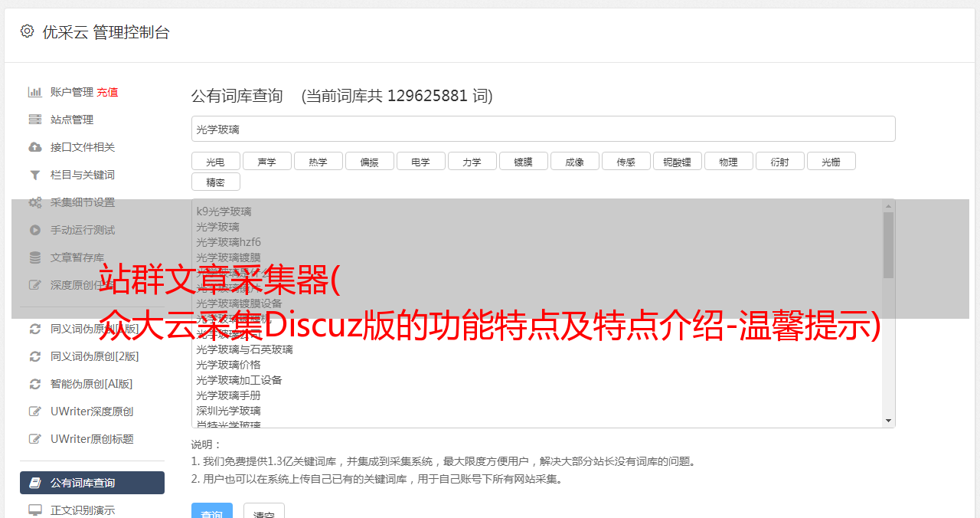Click the keyword search field containing 光学玻璃
Image resolution: width=980 pixels, height=518 pixels.
[543, 129]
